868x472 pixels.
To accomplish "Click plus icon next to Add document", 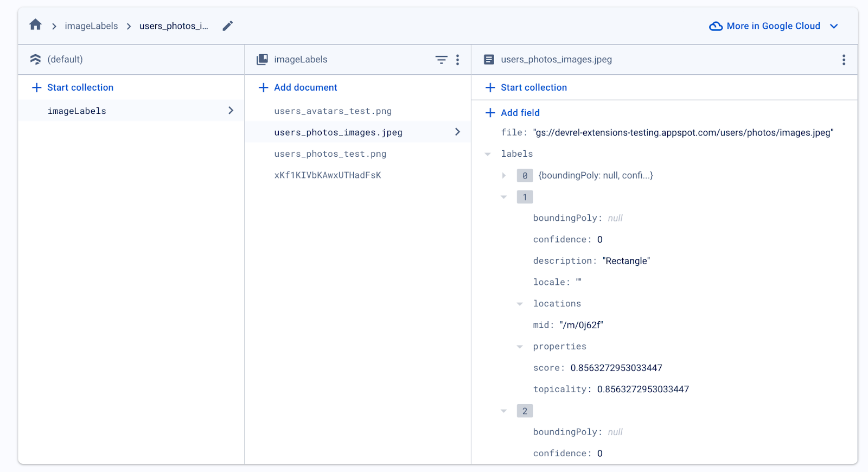I will [x=263, y=87].
